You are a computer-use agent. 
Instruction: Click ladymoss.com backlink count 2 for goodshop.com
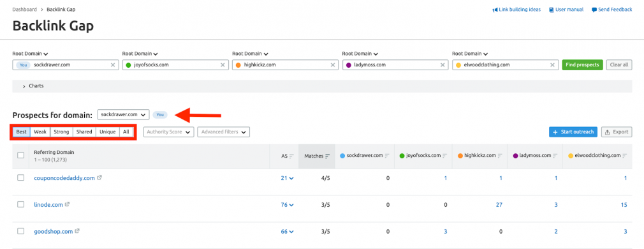coord(556,232)
